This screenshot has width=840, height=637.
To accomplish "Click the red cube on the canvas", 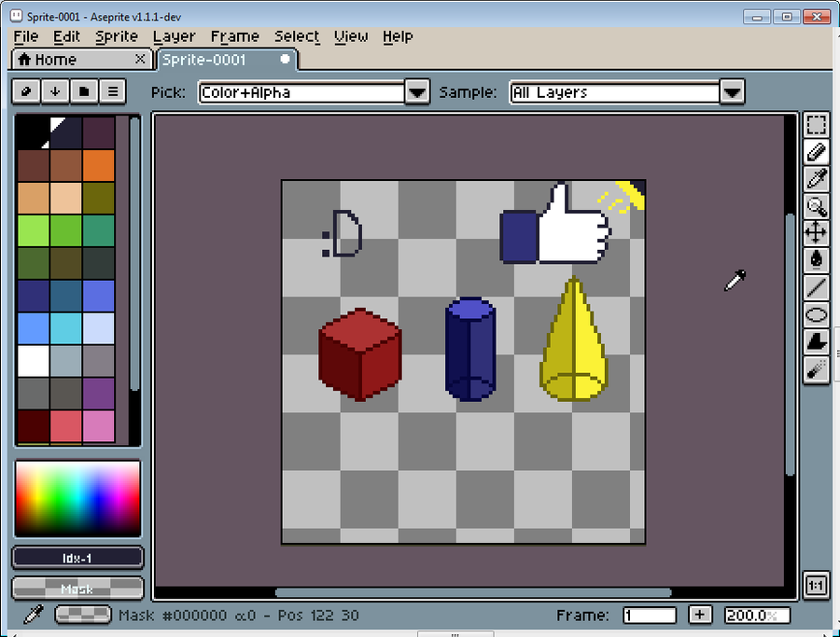I will (360, 354).
